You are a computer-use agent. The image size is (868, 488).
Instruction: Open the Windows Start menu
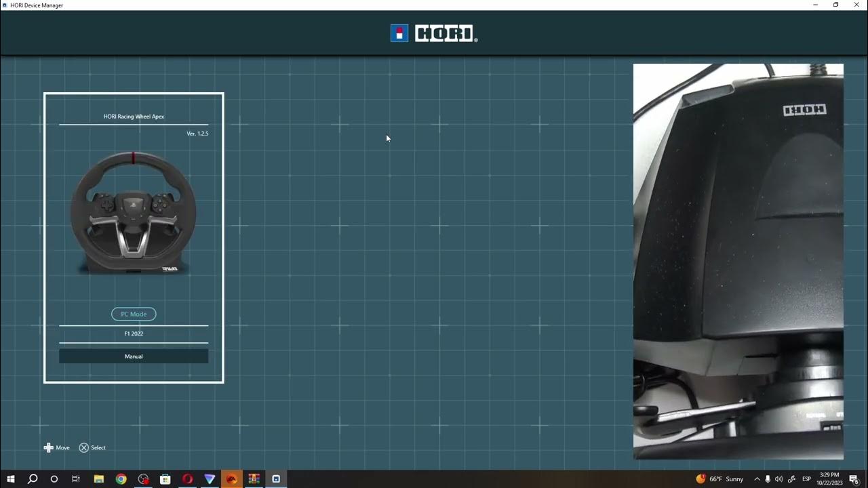pos(10,479)
